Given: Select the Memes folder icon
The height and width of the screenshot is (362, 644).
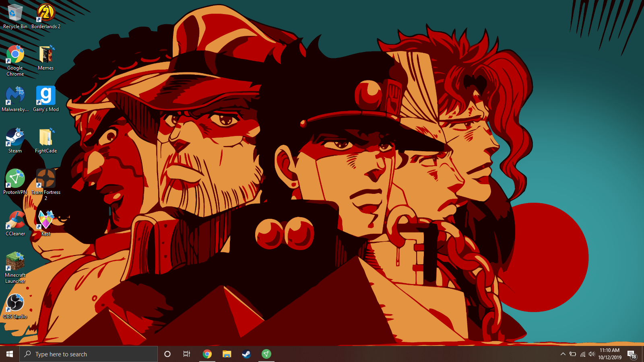Looking at the screenshot, I should pos(46,58).
